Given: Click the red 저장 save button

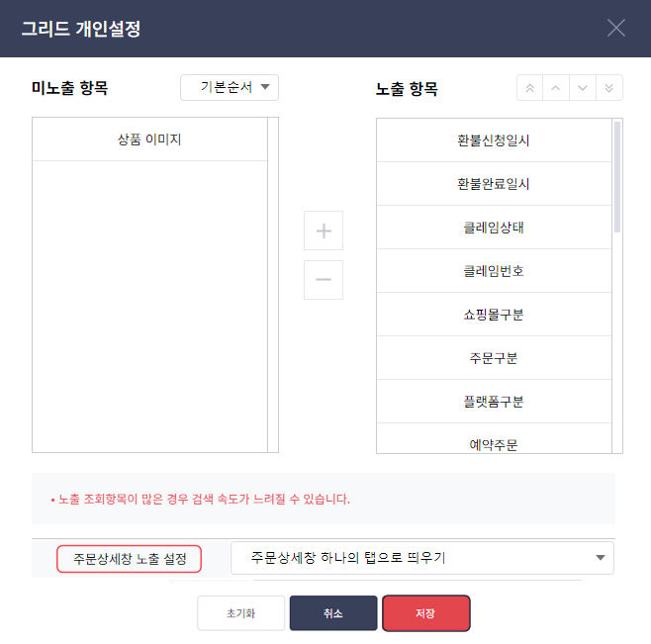Looking at the screenshot, I should tap(426, 613).
